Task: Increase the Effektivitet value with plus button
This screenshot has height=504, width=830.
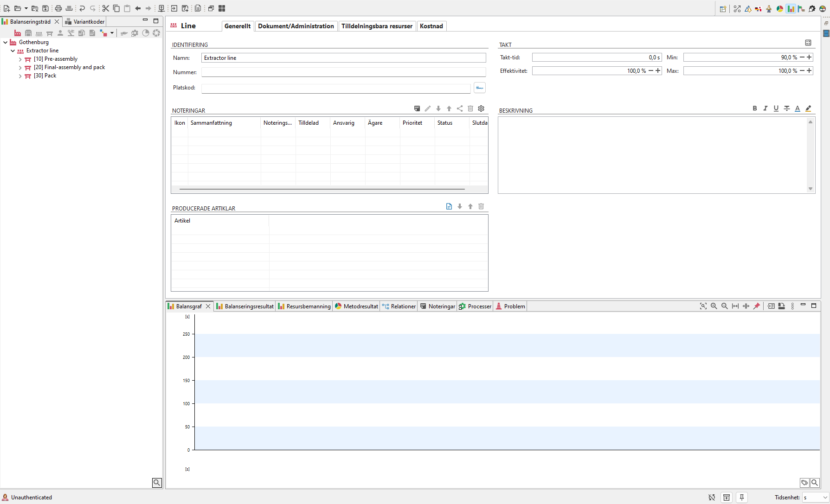Action: point(658,70)
